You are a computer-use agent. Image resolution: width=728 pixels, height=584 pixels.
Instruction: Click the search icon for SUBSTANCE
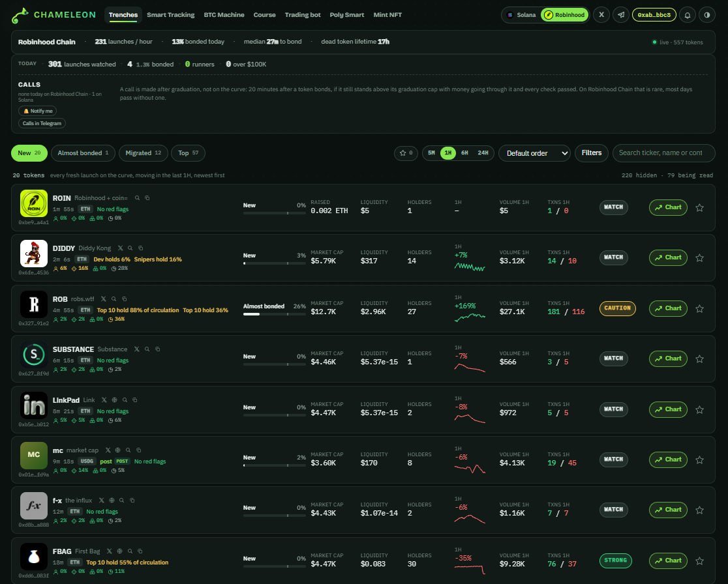click(147, 349)
